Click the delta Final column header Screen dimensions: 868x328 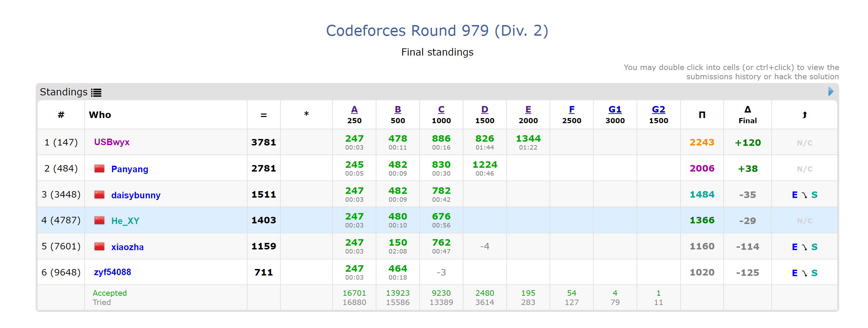point(748,115)
